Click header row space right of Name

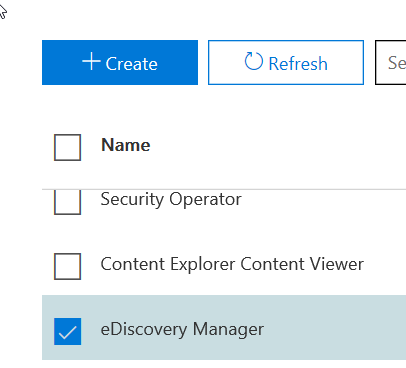click(x=277, y=147)
